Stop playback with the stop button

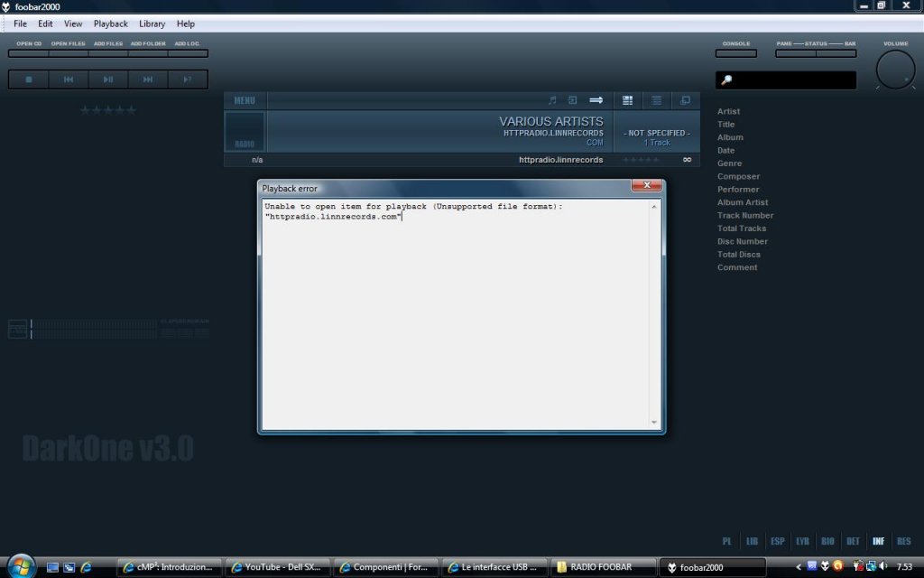[28, 79]
